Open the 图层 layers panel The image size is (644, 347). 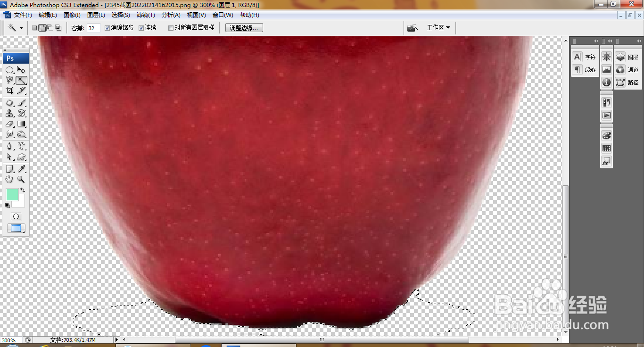point(627,57)
